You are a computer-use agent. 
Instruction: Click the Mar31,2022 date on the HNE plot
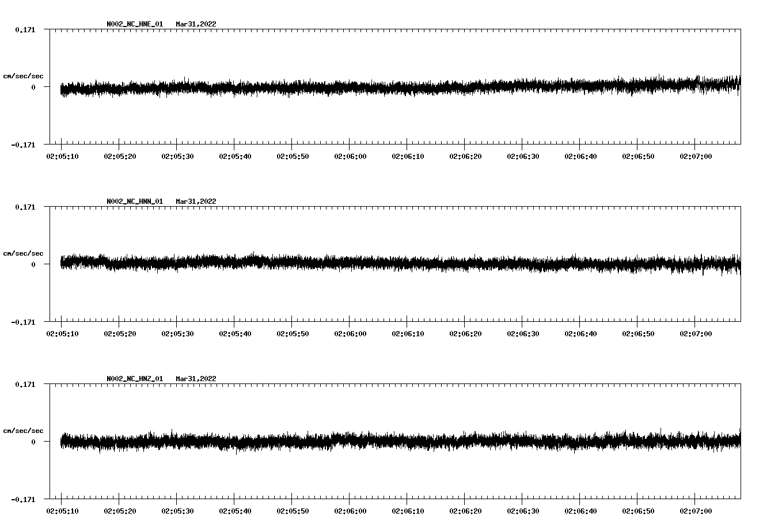pyautogui.click(x=196, y=24)
